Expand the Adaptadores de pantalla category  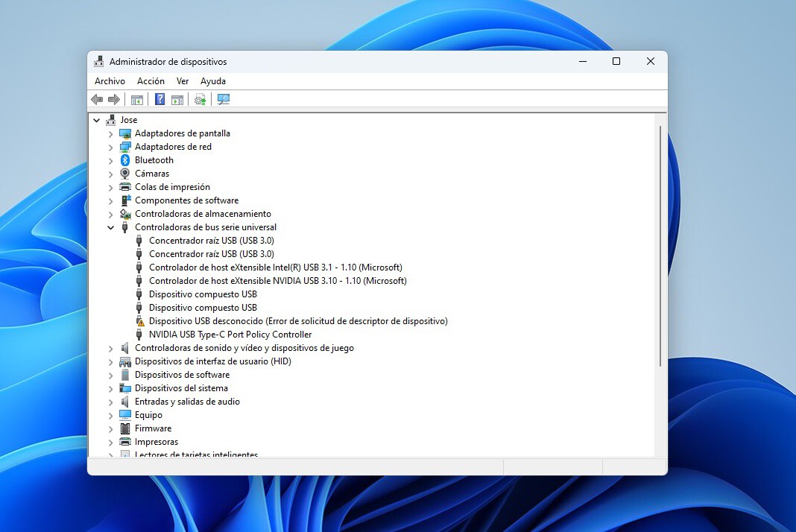(x=110, y=133)
